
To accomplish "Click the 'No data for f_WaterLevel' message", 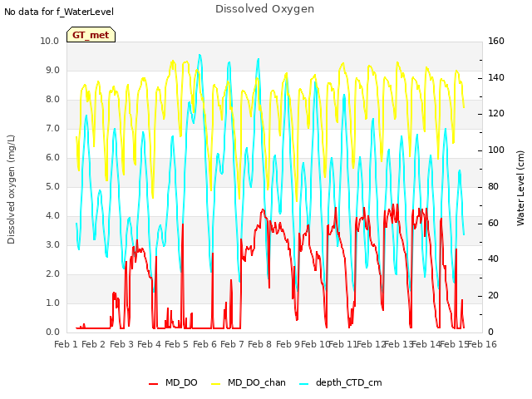I will point(59,12).
